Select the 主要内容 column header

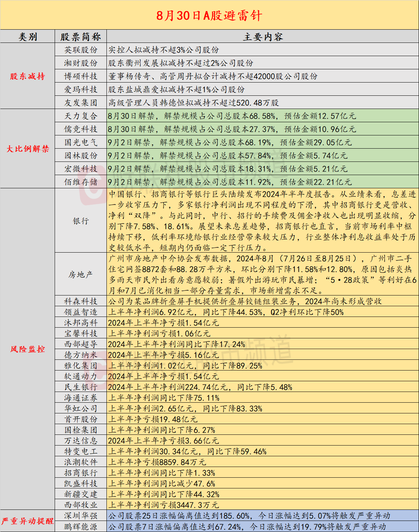[x=263, y=36]
